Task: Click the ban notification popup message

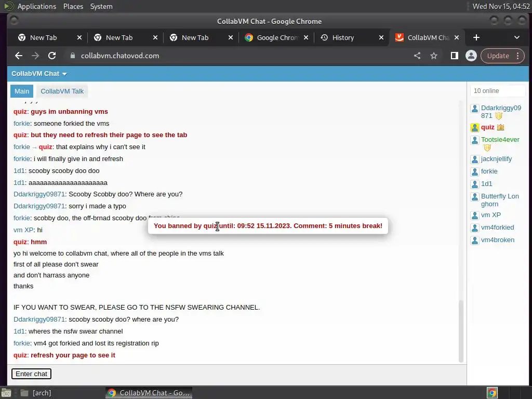Action: pyautogui.click(x=268, y=226)
